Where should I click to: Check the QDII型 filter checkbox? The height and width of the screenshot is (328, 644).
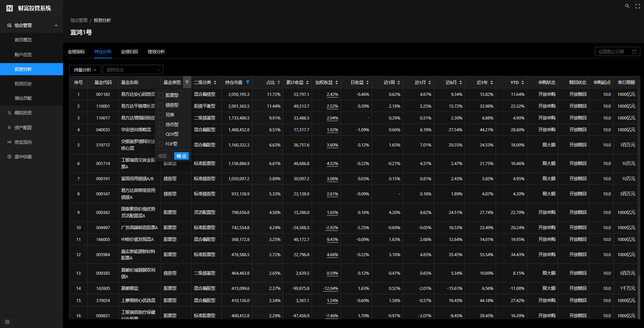pos(161,134)
